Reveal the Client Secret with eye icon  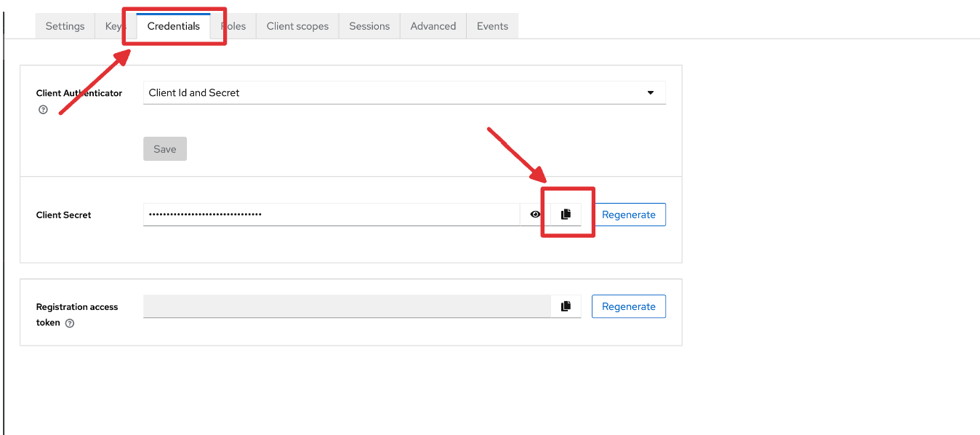coord(535,215)
